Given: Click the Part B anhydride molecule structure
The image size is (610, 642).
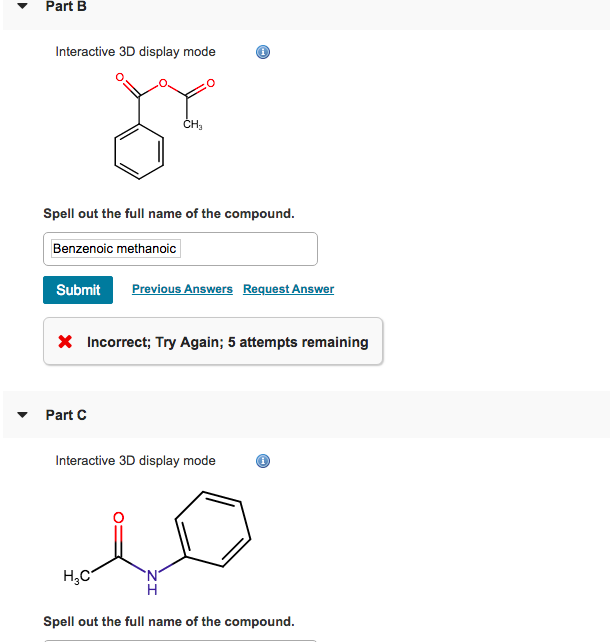Looking at the screenshot, I should (164, 126).
